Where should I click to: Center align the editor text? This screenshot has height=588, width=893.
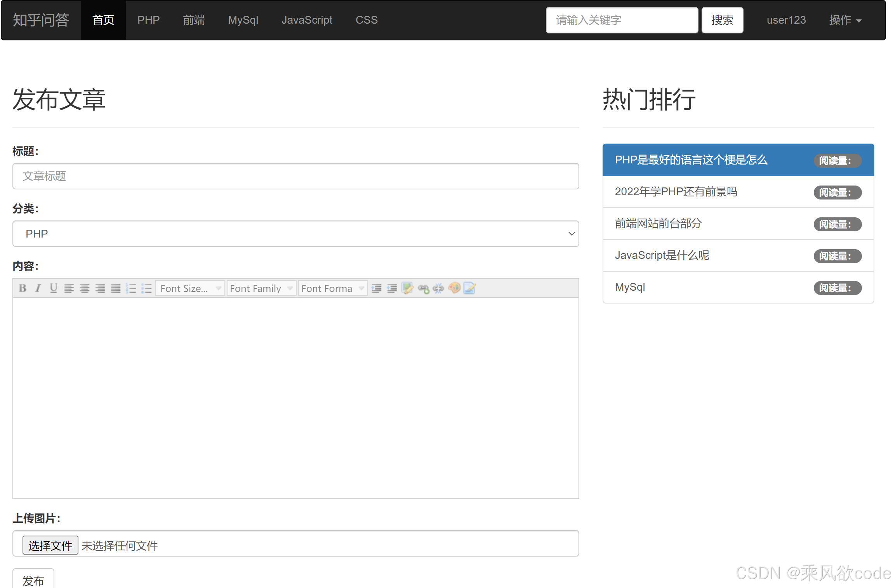pyautogui.click(x=85, y=288)
